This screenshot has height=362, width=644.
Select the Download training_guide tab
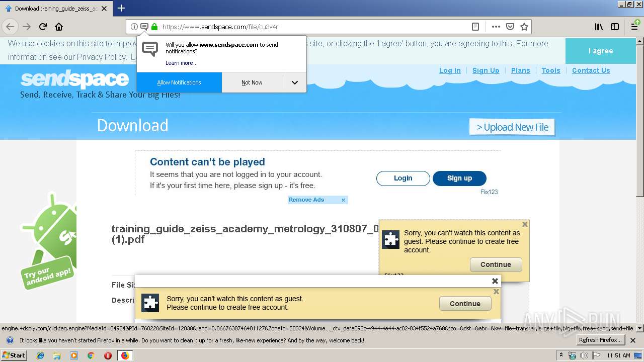(56, 9)
